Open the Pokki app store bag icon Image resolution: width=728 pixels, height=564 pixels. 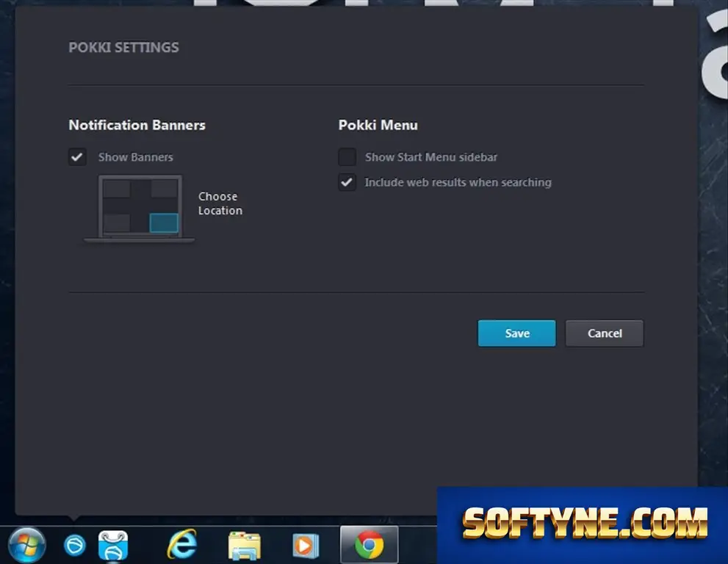113,546
